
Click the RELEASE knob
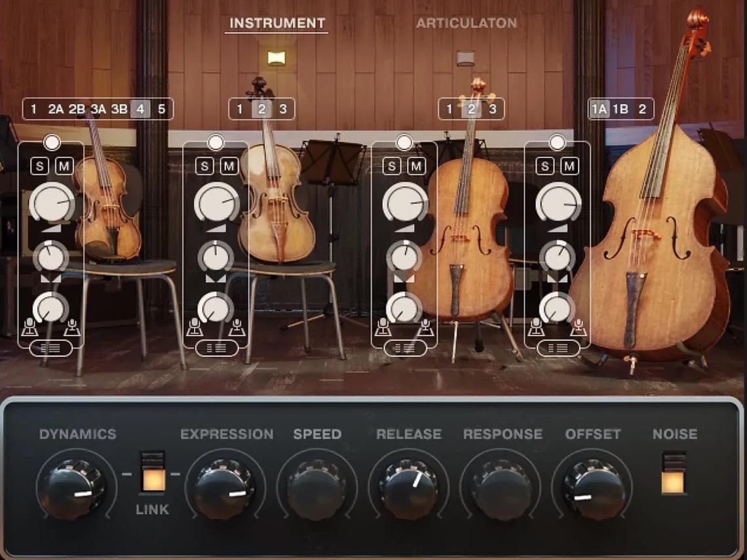coord(408,489)
